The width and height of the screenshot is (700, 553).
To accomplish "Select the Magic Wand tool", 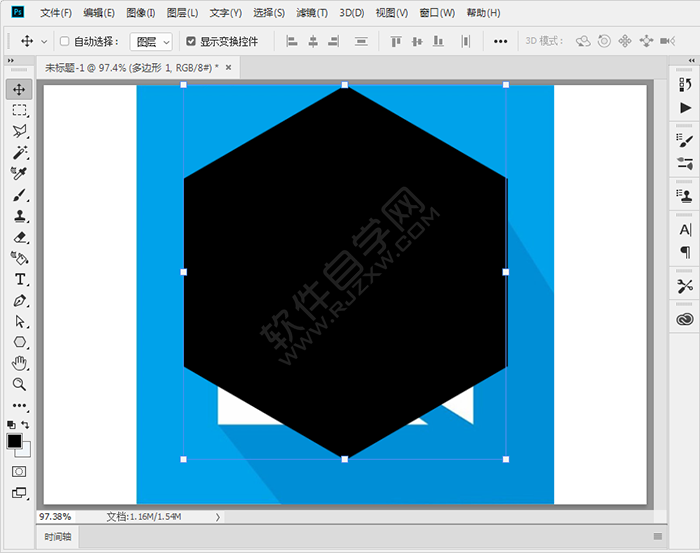I will click(x=19, y=153).
